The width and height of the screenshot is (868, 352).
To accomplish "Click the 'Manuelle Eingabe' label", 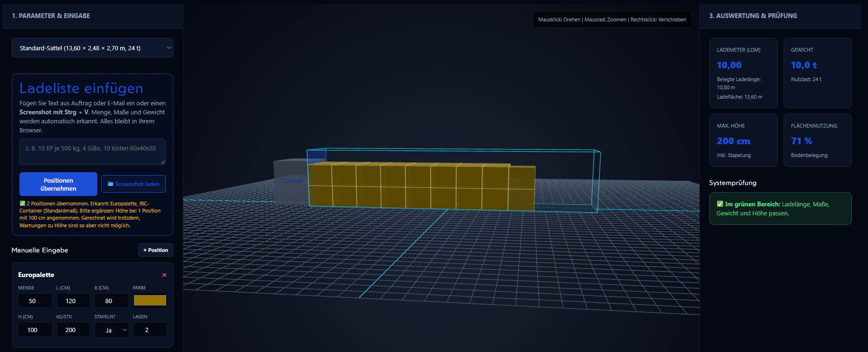I will 40,250.
